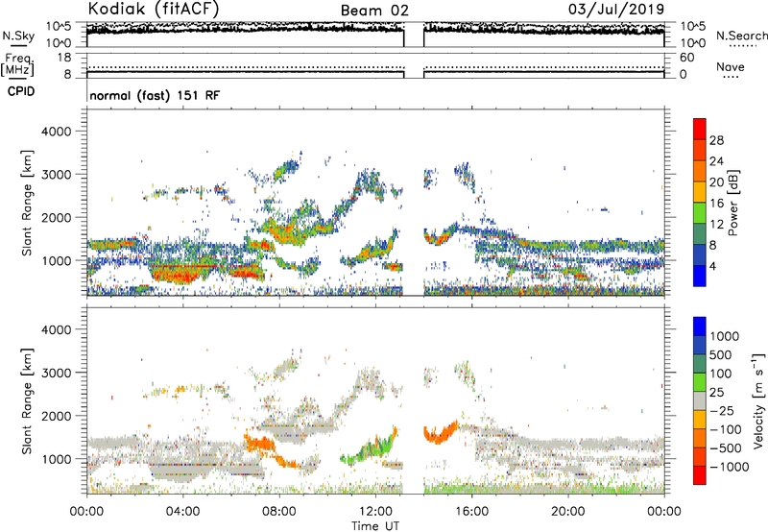Click 'normal (fast) 151 RF' text
The width and height of the screenshot is (768, 532).
[155, 95]
